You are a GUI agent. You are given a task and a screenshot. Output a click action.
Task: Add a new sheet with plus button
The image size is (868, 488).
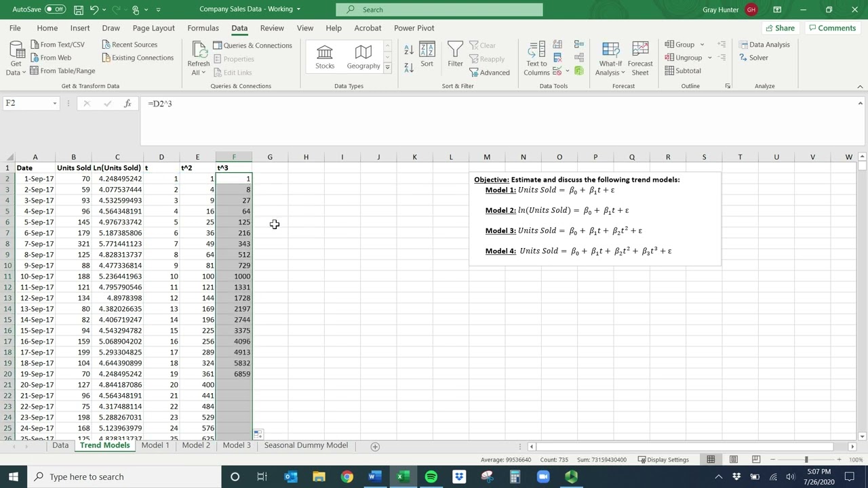point(375,446)
